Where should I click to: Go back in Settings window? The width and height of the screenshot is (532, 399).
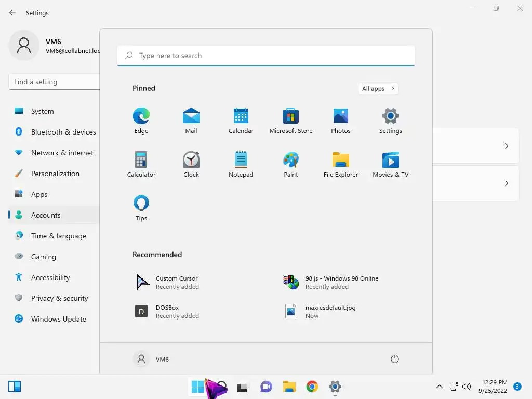click(x=12, y=12)
